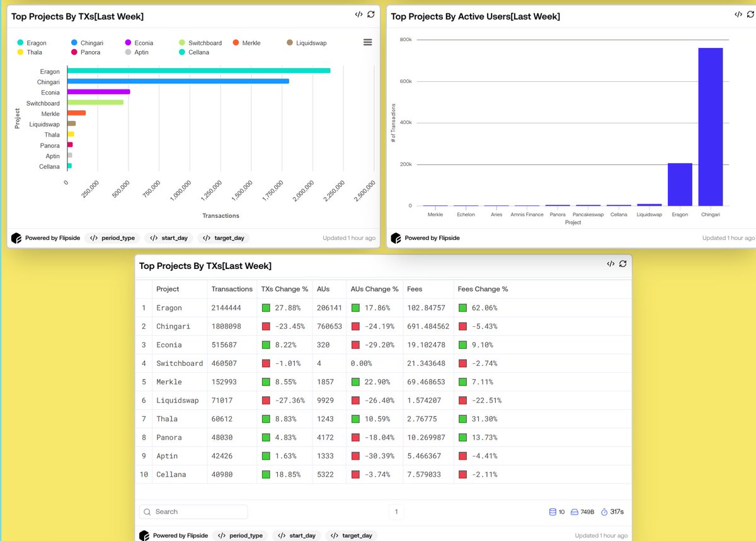Click the Eragon bar in TXs bar chart
756x541 pixels.
[x=199, y=71]
